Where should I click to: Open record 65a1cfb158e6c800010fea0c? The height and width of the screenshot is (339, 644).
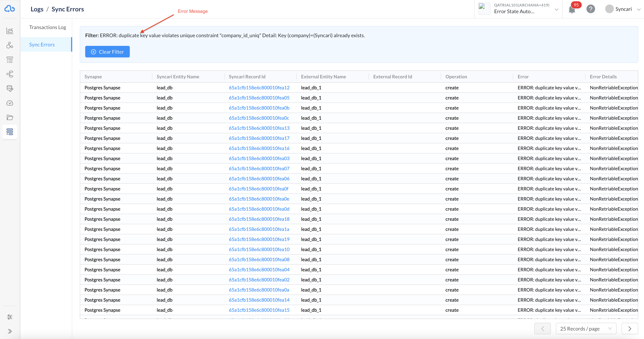(259, 118)
